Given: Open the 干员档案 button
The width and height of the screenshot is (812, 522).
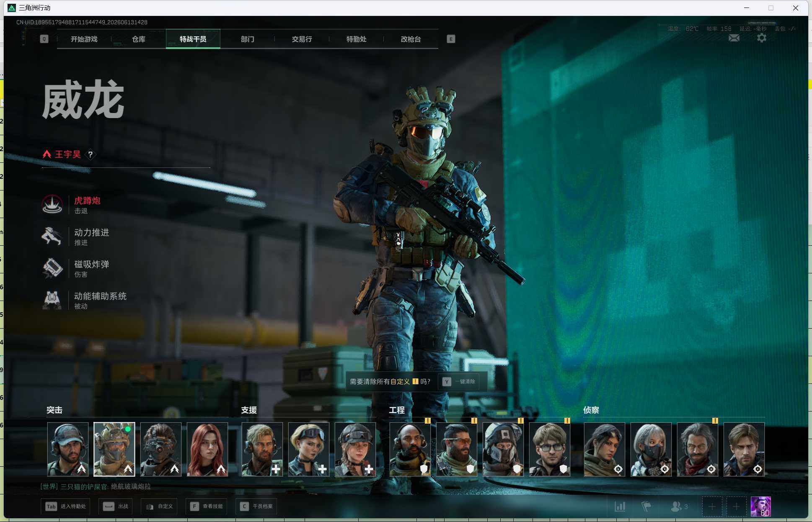Looking at the screenshot, I should [256, 507].
